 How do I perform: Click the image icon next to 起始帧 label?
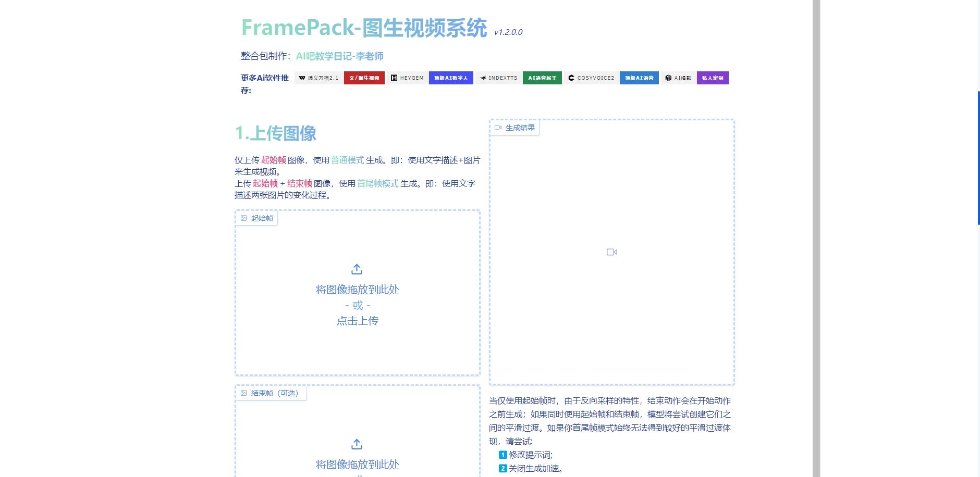point(244,218)
